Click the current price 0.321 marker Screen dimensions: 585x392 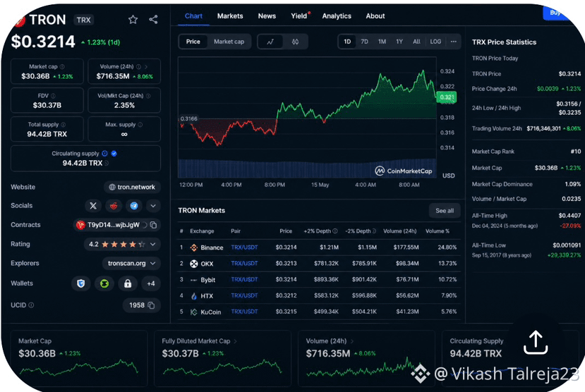click(446, 97)
